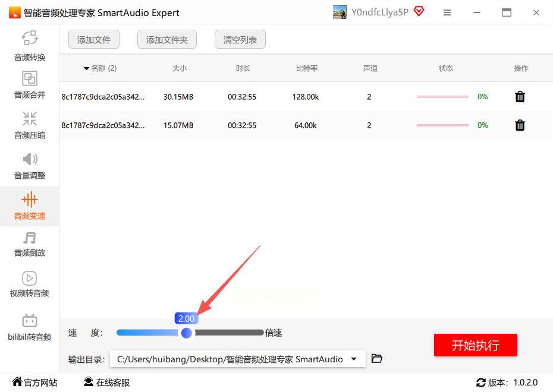553x392 pixels.
Task: Click the 64.00k row progress bar
Action: coord(442,125)
